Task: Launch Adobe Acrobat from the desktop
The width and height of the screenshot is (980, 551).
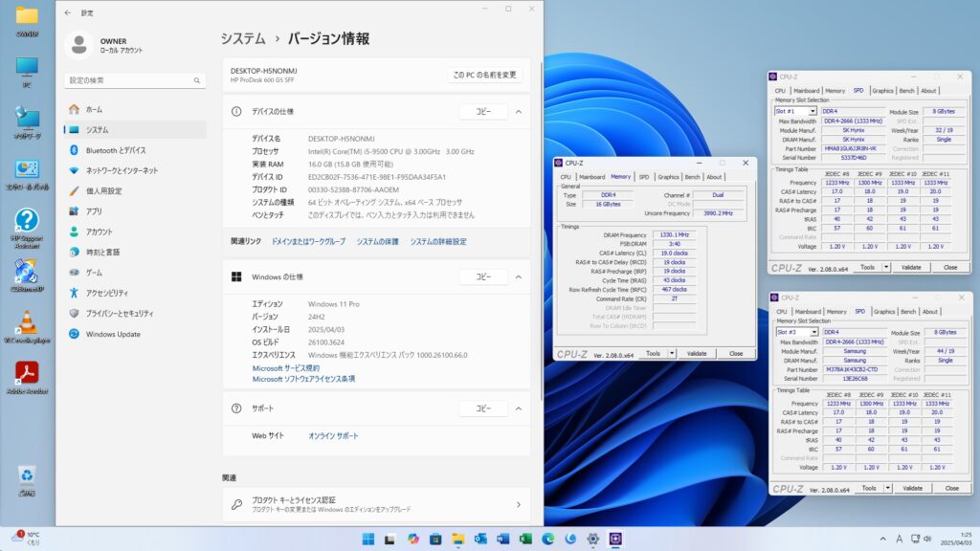Action: (26, 373)
